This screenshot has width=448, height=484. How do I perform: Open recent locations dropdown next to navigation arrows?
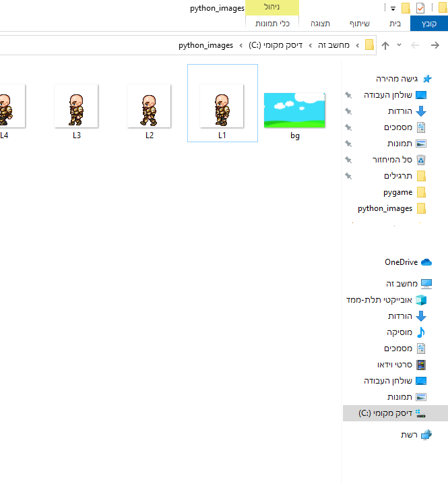point(399,45)
